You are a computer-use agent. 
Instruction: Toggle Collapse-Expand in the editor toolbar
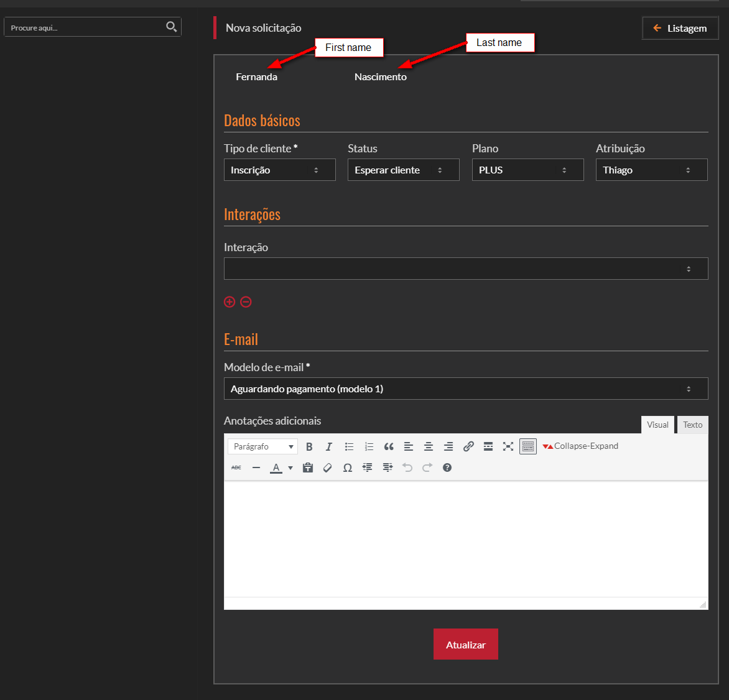pos(580,446)
